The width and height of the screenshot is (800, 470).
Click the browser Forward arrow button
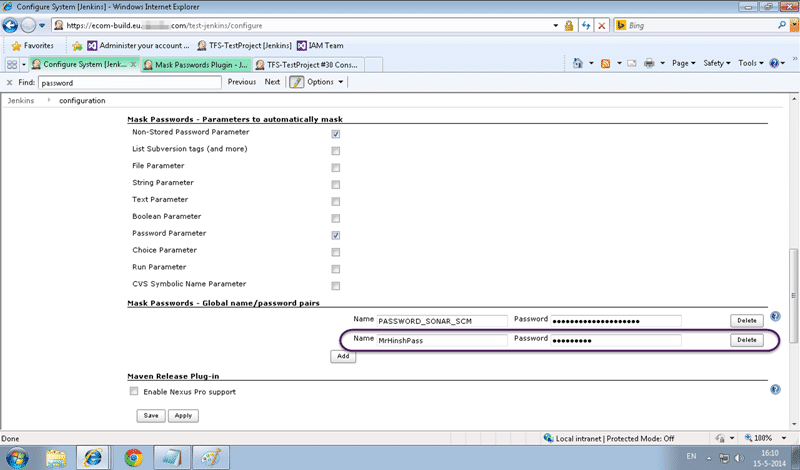point(29,25)
